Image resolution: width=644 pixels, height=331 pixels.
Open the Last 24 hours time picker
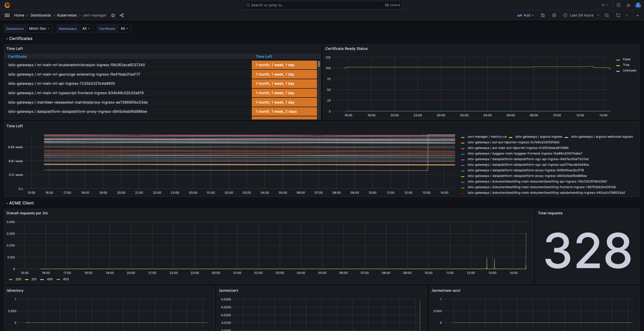click(581, 15)
